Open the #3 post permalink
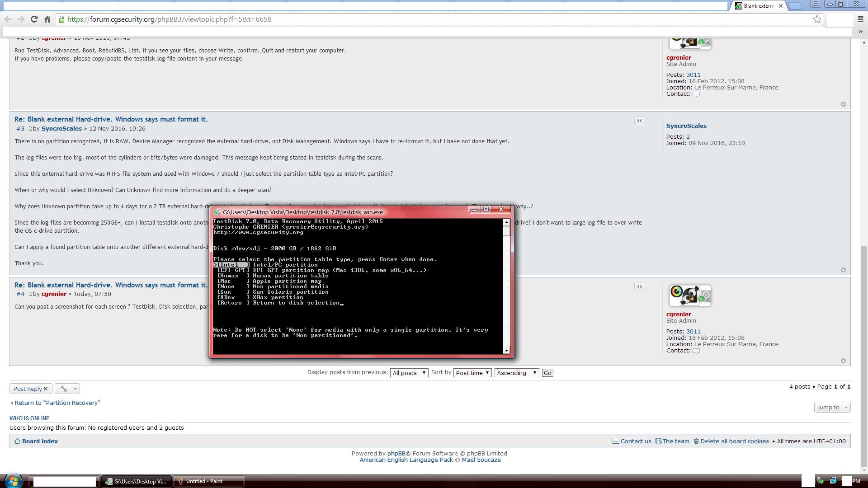The height and width of the screenshot is (488, 868). tap(20, 129)
